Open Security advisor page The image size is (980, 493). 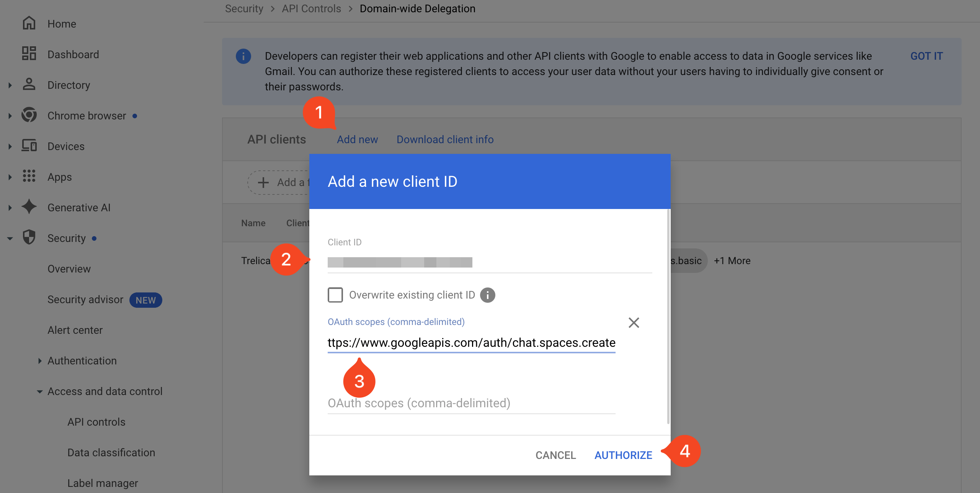tap(85, 299)
